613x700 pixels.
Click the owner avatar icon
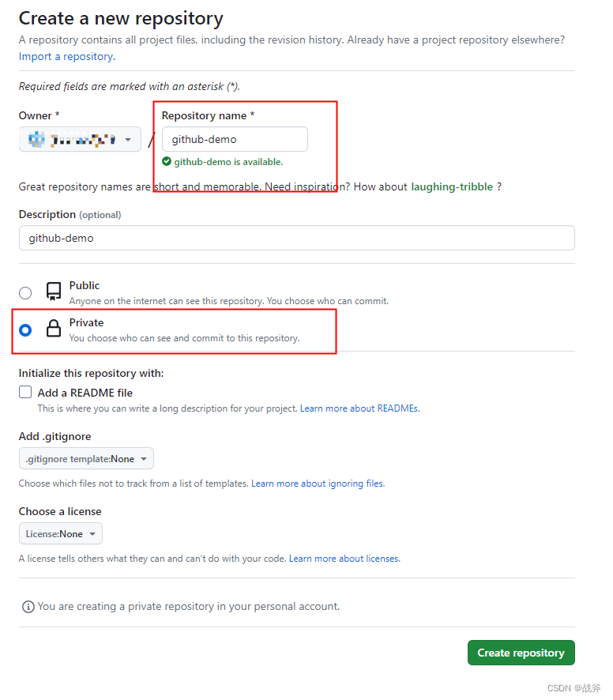[36, 140]
